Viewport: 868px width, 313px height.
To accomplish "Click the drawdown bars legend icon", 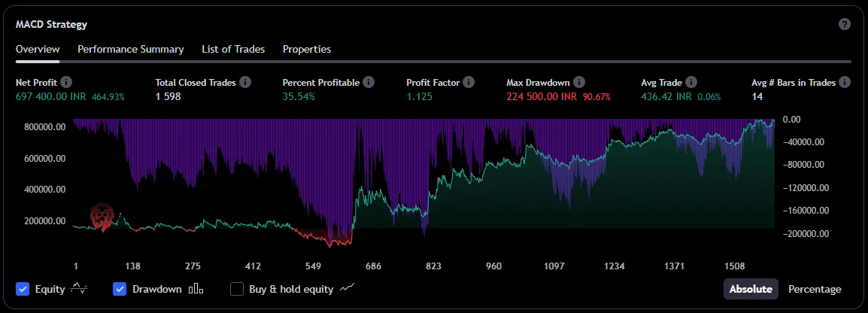I will point(196,289).
